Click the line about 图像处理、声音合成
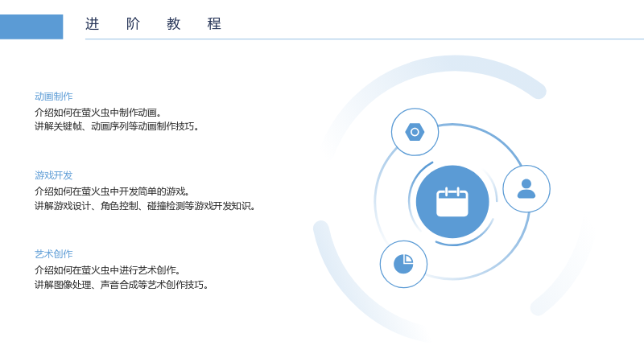Viewport: 644px width, 362px height. pyautogui.click(x=122, y=285)
